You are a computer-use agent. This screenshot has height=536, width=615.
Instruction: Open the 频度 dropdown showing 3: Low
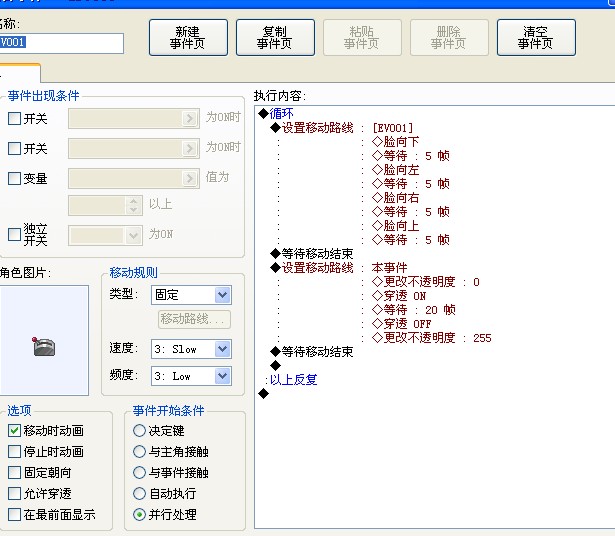point(191,376)
